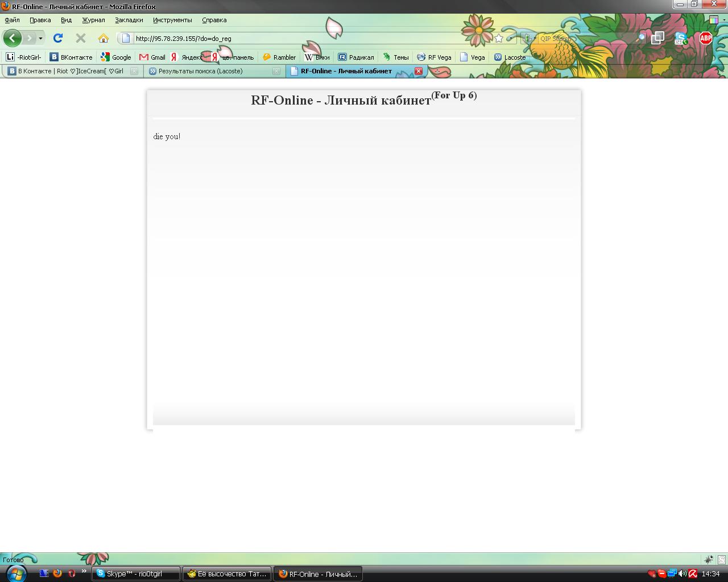Viewport: 728px width, 582px height.
Task: Go back with the green Back arrow
Action: (x=12, y=38)
